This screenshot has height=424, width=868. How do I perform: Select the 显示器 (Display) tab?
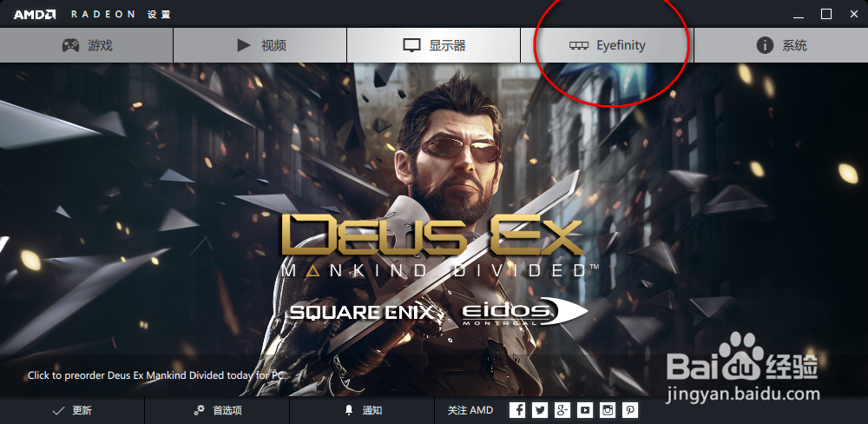pos(433,45)
